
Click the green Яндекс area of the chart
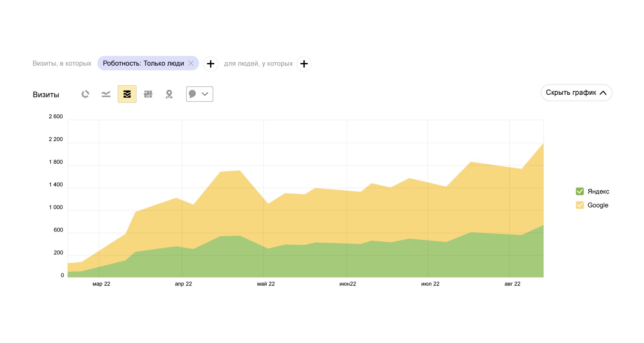point(301,262)
